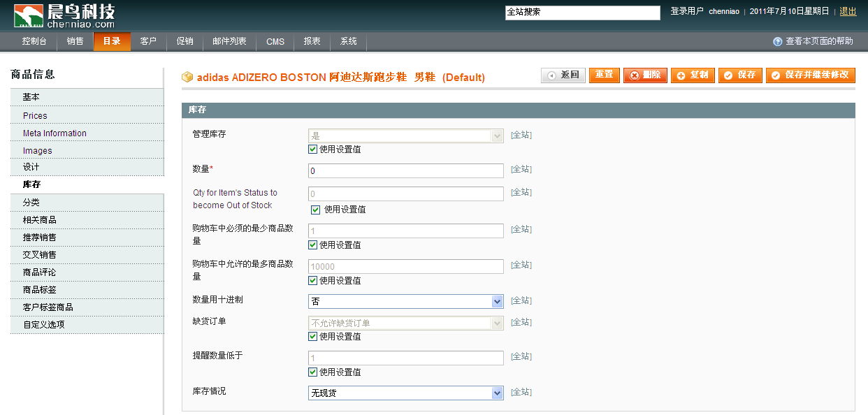Open the 邮件列表 menu
868x415 pixels.
pos(230,42)
